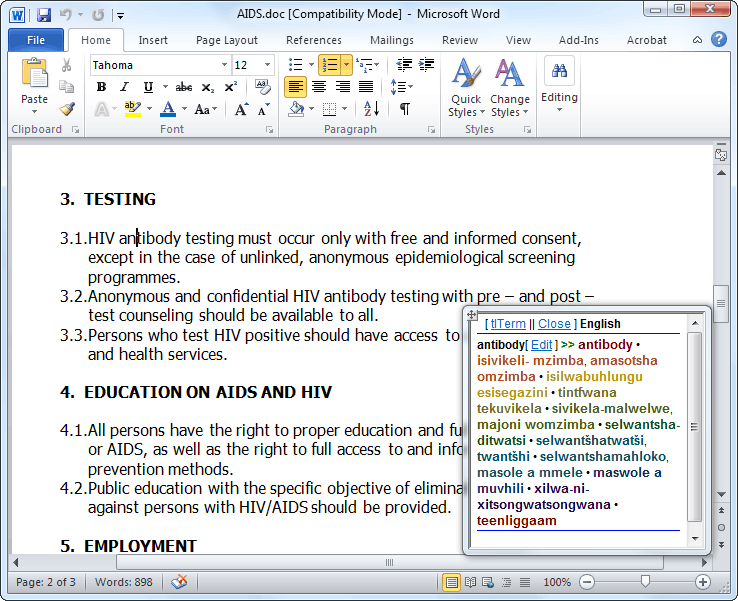Click the Clear Formatting icon
738x601 pixels.
tap(263, 87)
